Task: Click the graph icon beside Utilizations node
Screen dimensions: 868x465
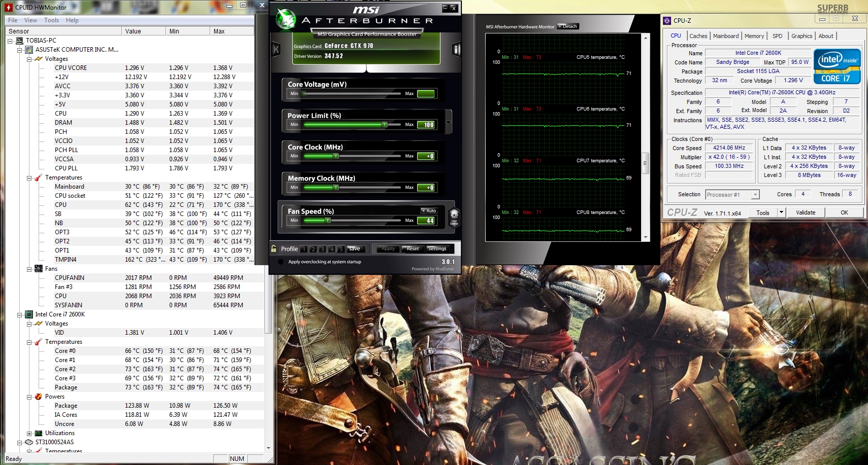Action: click(x=38, y=433)
